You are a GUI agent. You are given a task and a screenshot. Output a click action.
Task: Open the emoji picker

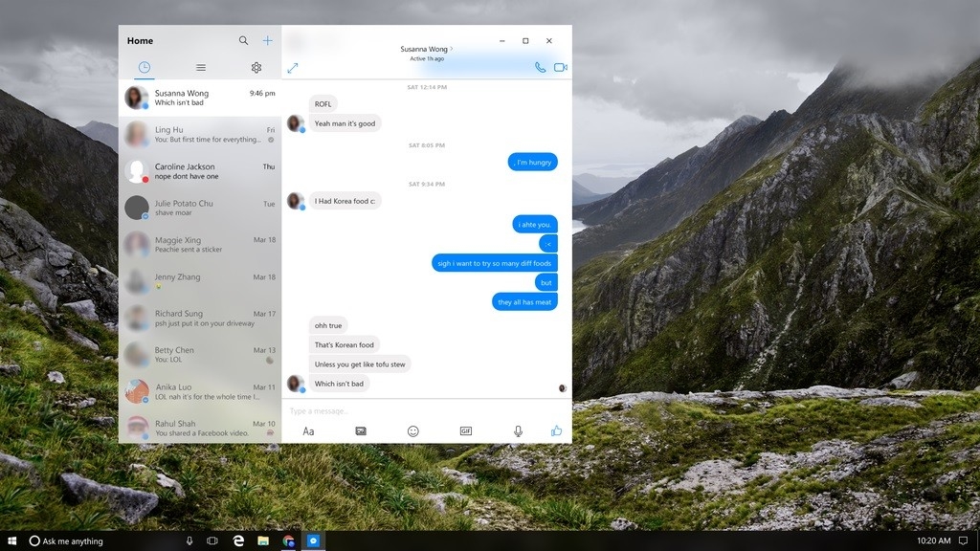(x=413, y=431)
